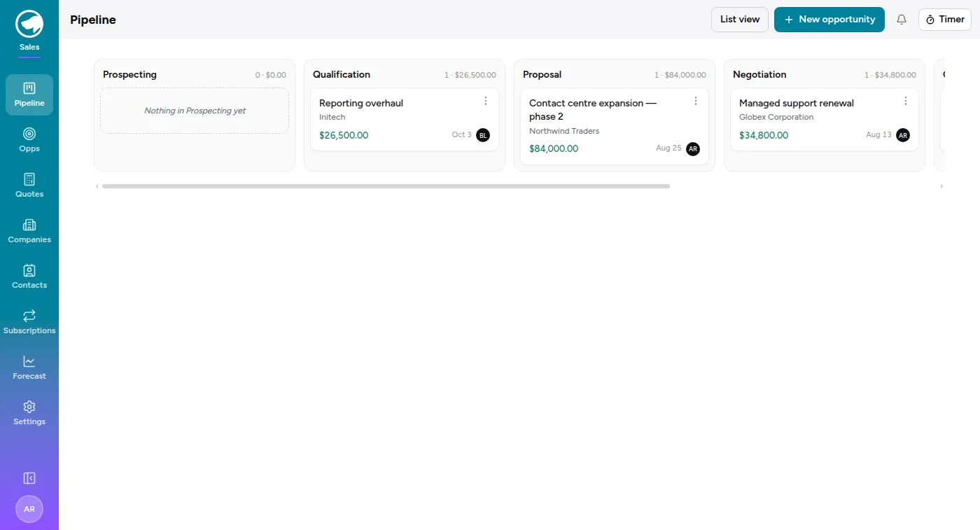
Task: Click 'Nothing in Prospecting yet' placeholder
Action: (x=195, y=111)
